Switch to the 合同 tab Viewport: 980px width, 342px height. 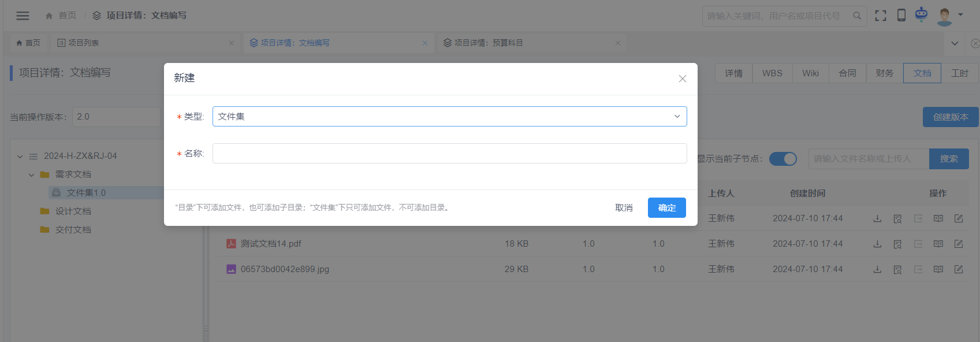tap(848, 73)
